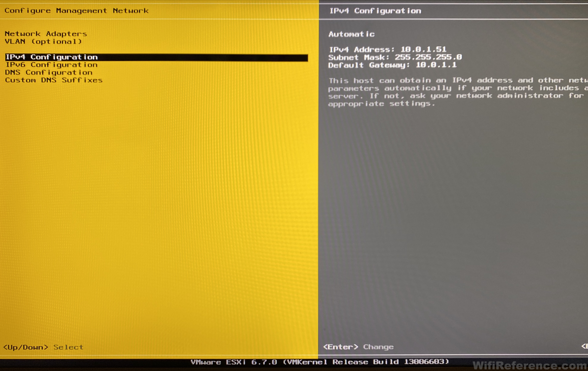Choose the Custom DNS Suffixes menu item
This screenshot has width=588, height=371.
(x=54, y=80)
